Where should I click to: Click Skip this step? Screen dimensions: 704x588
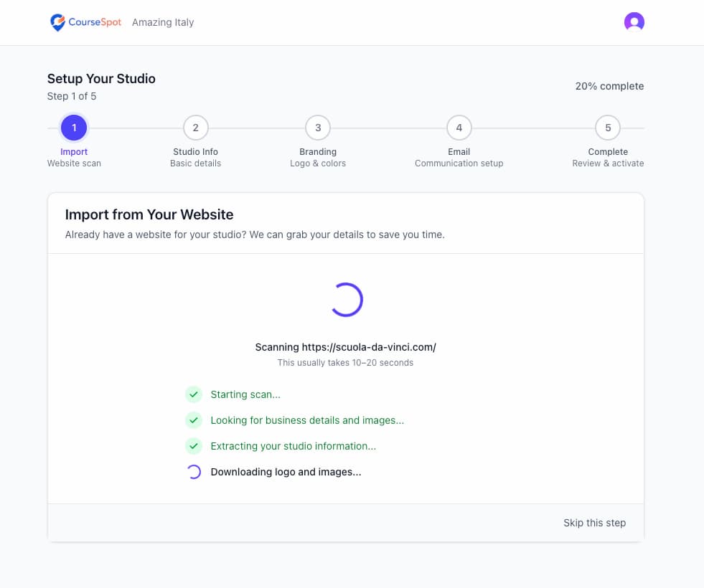pyautogui.click(x=595, y=523)
